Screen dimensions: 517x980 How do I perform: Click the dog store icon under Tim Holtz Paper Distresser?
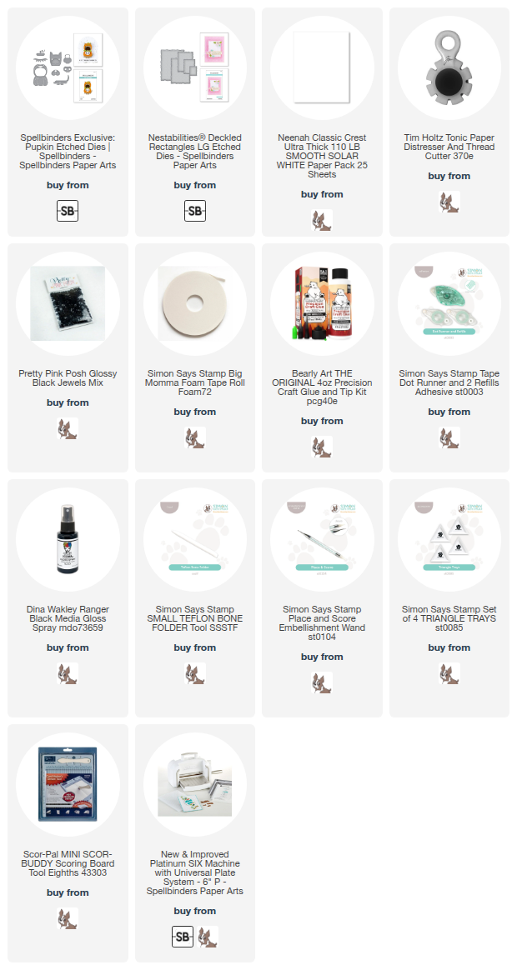[x=449, y=202]
